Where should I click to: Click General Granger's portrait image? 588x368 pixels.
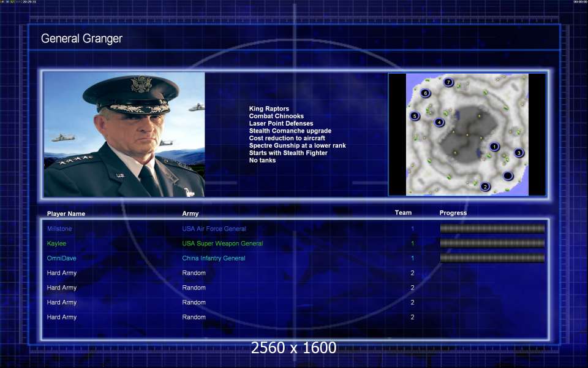[124, 135]
